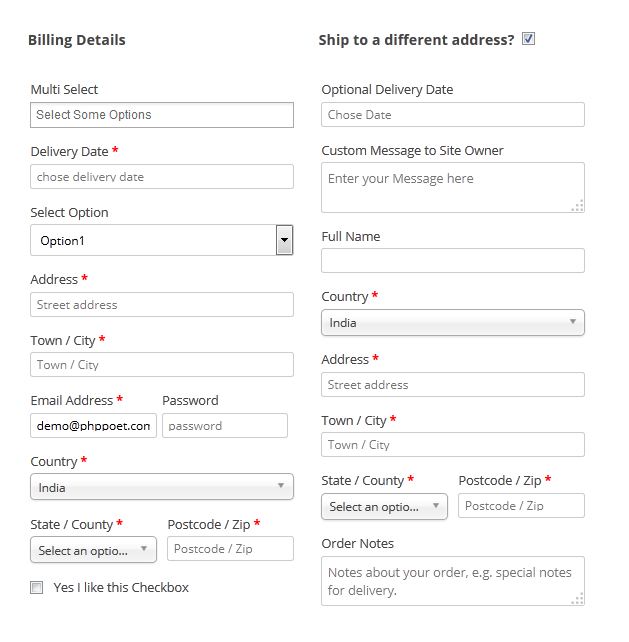The width and height of the screenshot is (629, 642).
Task: Click the Email Address field
Action: click(x=93, y=426)
